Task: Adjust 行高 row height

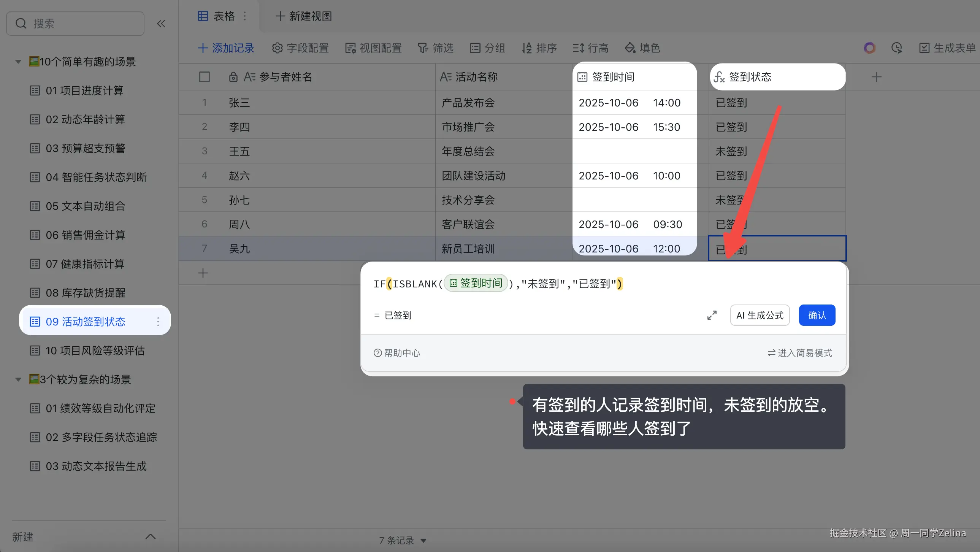Action: [x=590, y=48]
